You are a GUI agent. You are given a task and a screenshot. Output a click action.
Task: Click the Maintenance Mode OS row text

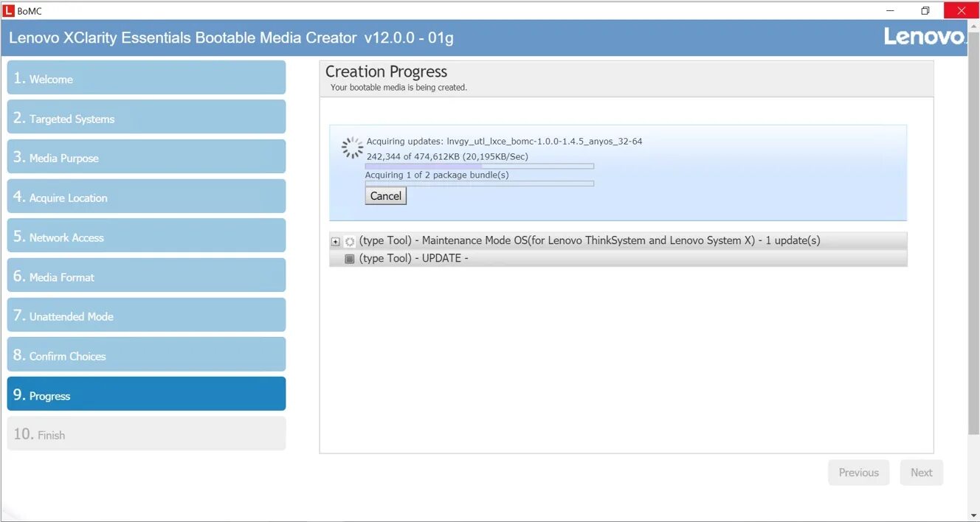pos(590,240)
